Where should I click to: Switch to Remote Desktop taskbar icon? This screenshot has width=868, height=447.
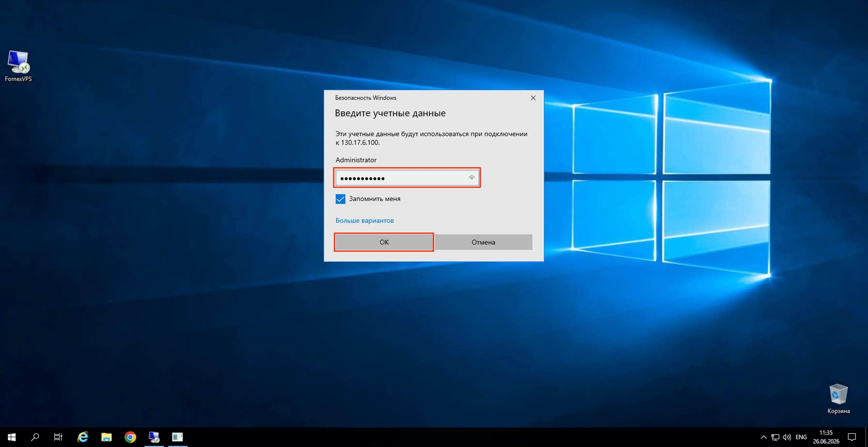pyautogui.click(x=154, y=437)
